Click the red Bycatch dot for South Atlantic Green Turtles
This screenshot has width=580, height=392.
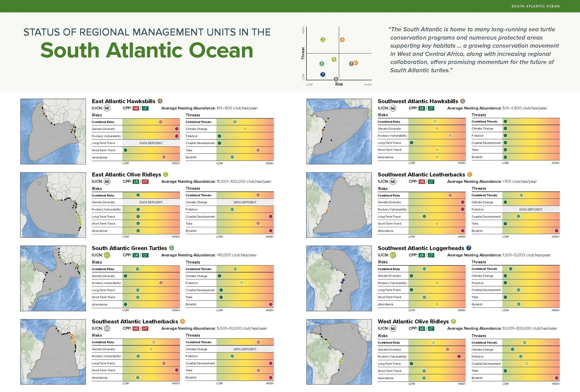271,304
